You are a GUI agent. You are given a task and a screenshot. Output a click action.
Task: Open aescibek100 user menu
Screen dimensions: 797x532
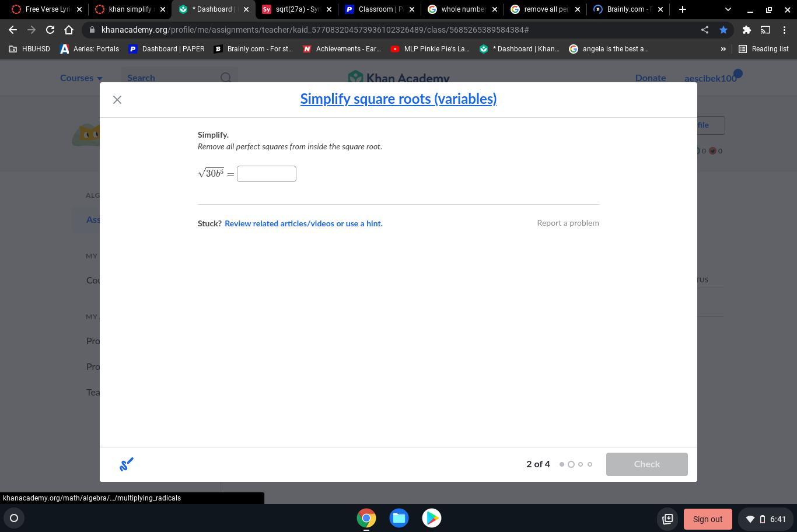(711, 78)
